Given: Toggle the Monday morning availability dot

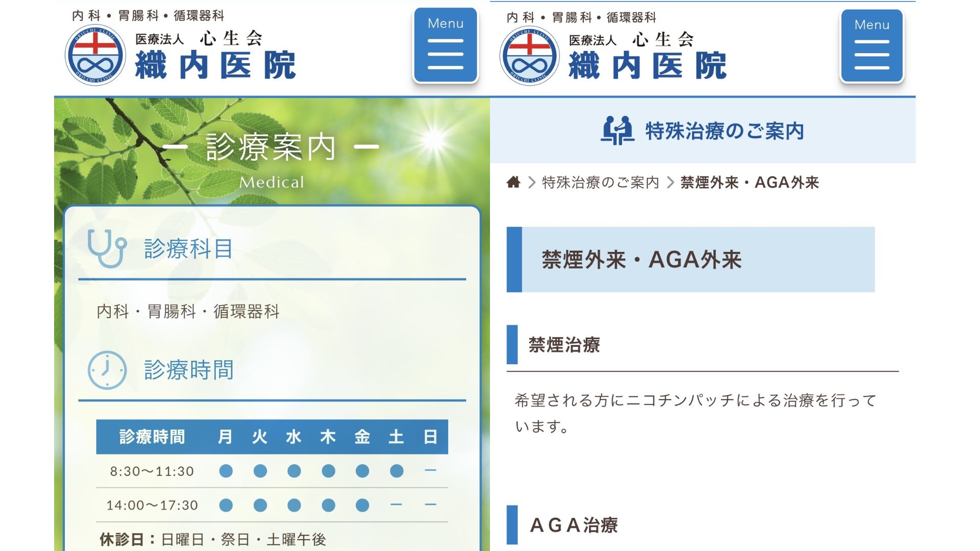Looking at the screenshot, I should pos(226,471).
